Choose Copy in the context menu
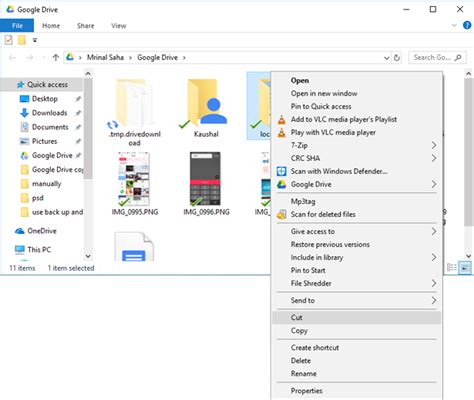 coord(356,331)
